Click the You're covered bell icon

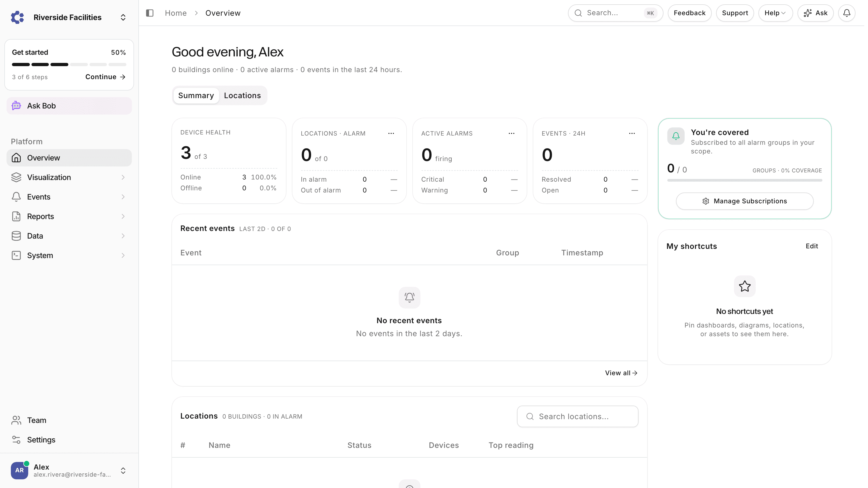[x=676, y=136]
